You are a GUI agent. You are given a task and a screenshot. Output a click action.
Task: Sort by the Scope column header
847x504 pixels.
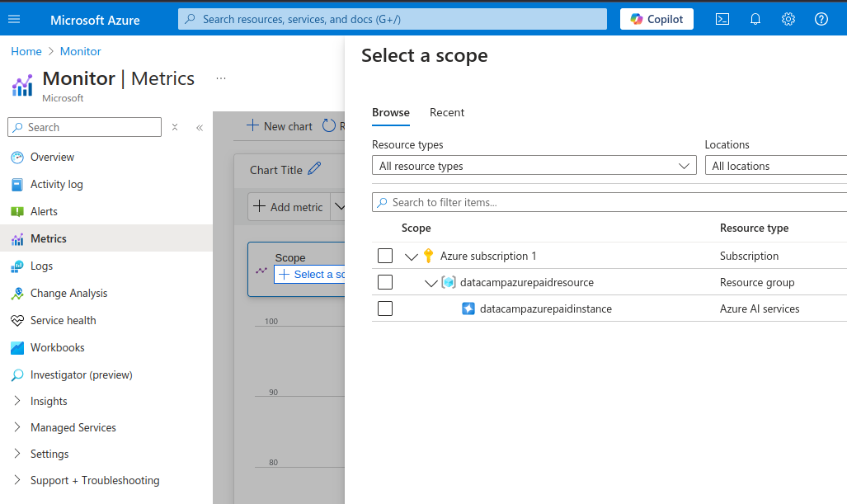(416, 228)
